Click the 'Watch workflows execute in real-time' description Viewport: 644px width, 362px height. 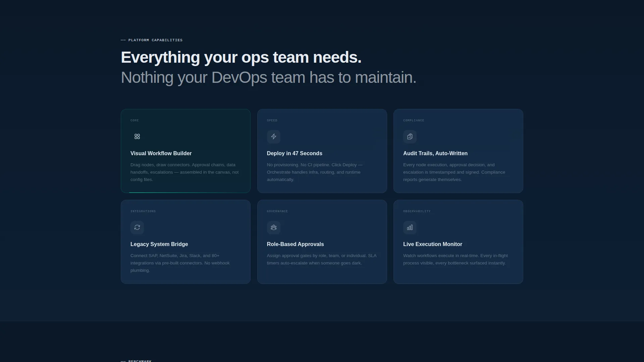(x=455, y=259)
